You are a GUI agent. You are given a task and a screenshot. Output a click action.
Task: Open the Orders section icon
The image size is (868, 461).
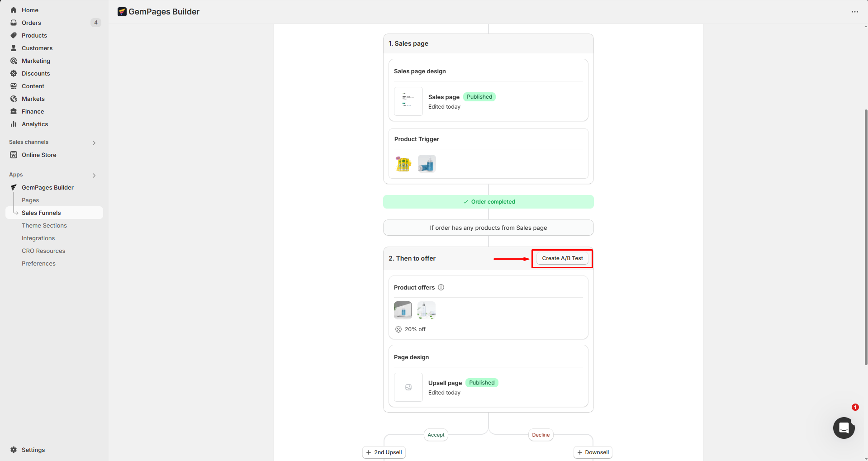click(x=14, y=23)
